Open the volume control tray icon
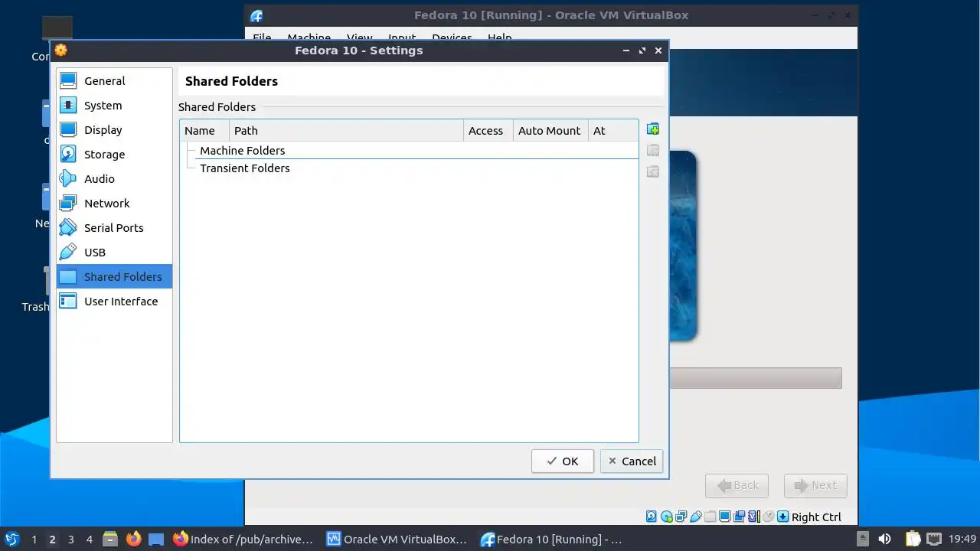980x551 pixels. 885,539
